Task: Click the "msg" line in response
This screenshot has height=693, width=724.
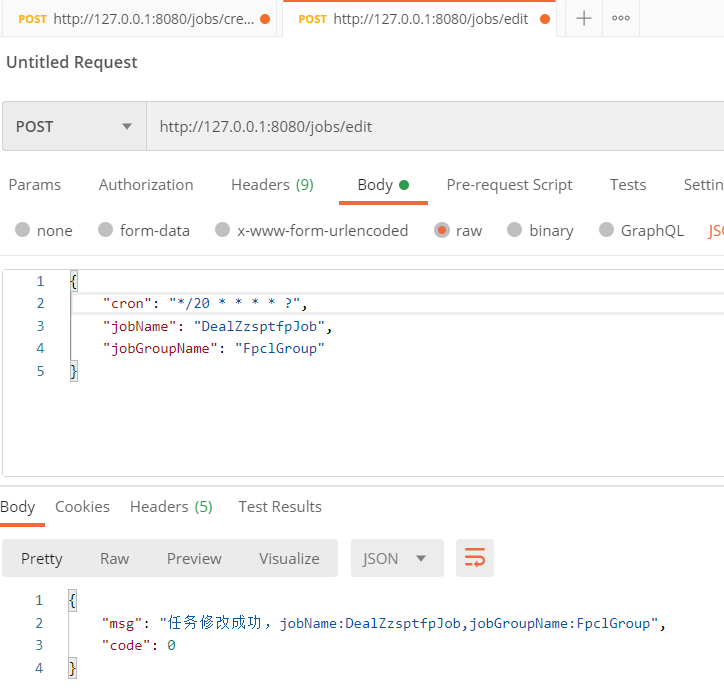Action: (x=383, y=623)
